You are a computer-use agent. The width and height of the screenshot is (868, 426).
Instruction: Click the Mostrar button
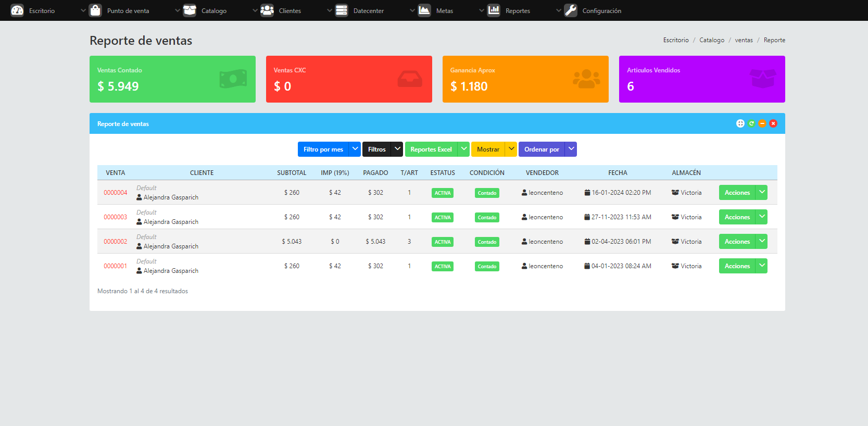point(488,149)
